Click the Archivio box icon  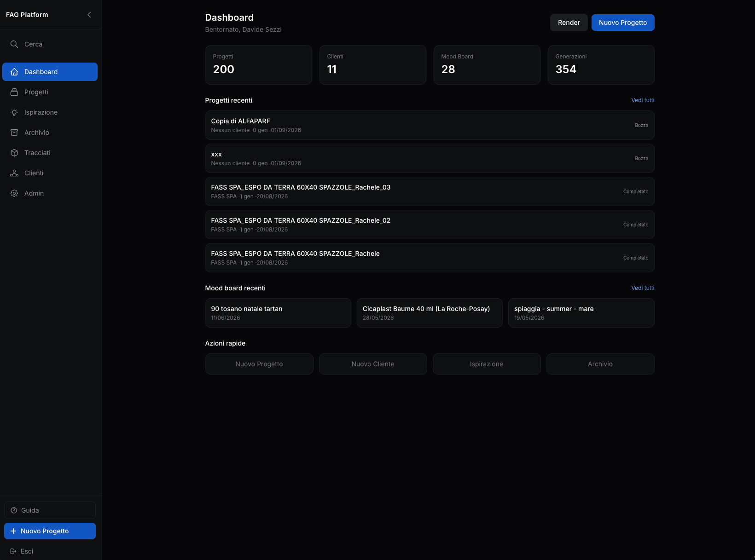[14, 133]
